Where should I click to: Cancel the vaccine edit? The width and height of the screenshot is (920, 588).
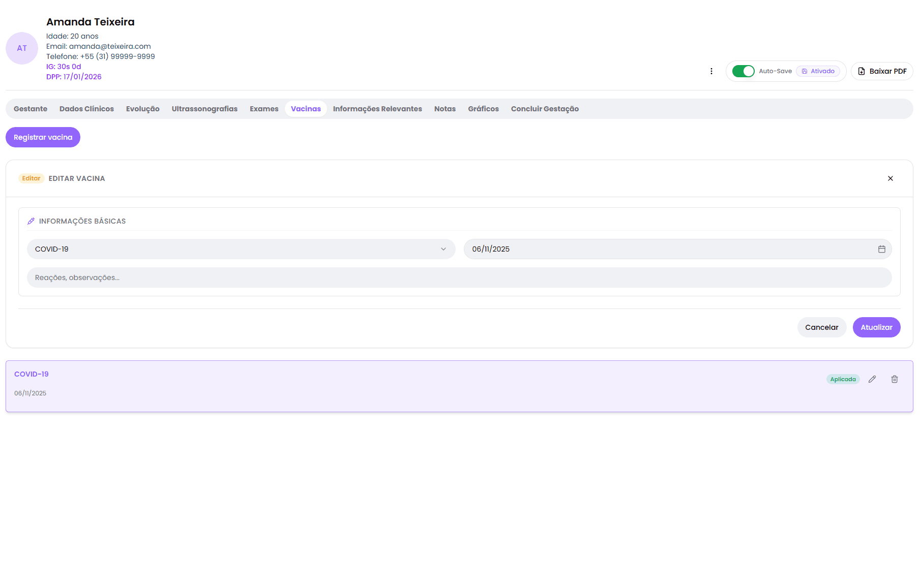[821, 327]
